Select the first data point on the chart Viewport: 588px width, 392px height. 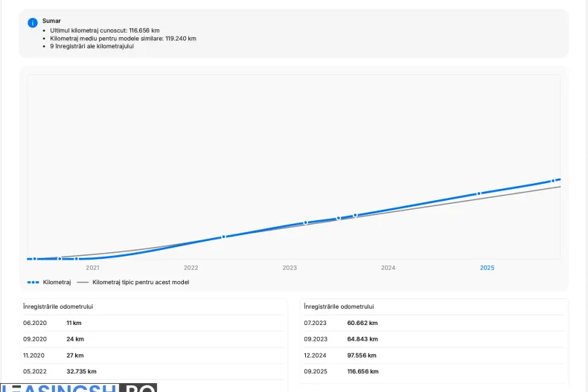pos(34,259)
